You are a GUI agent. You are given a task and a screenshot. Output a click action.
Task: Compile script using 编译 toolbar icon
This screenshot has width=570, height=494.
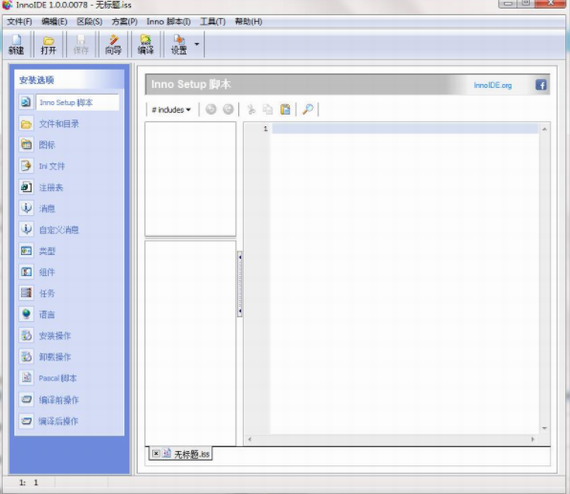(x=145, y=44)
